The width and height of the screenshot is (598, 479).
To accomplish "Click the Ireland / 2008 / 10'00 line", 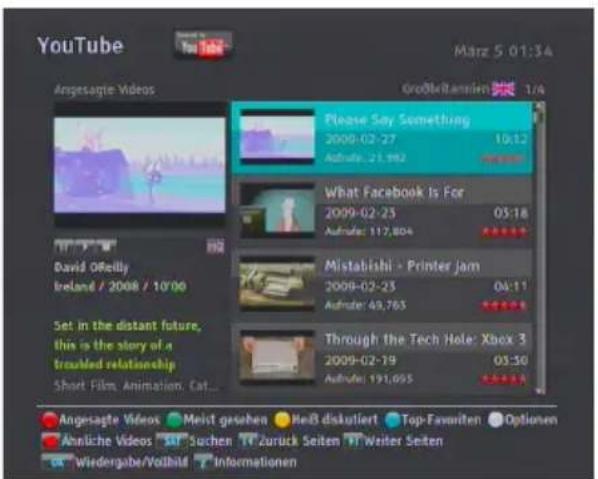I will click(x=120, y=286).
